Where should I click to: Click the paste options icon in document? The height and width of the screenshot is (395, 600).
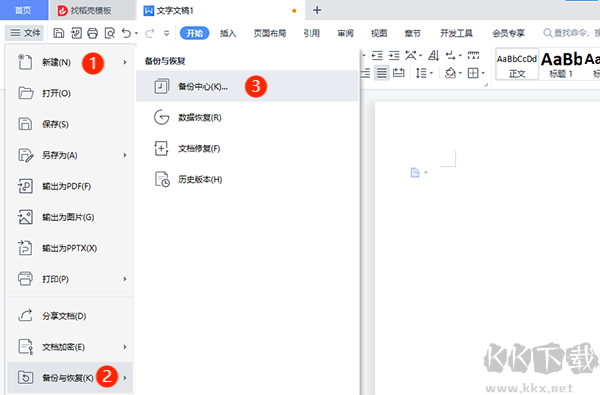point(415,173)
